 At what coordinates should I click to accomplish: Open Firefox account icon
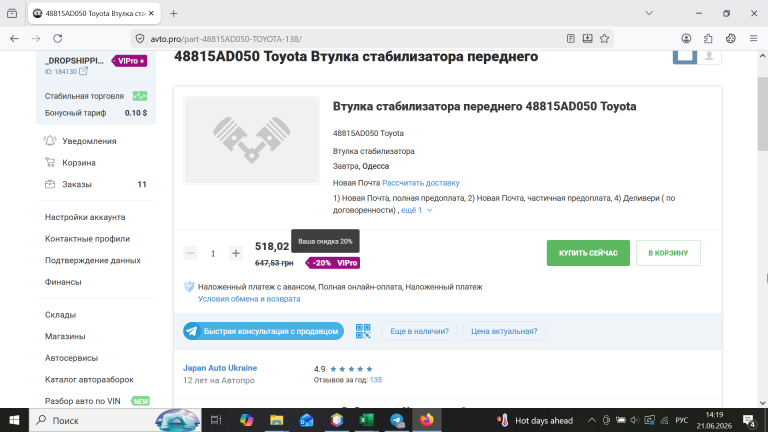(x=686, y=38)
